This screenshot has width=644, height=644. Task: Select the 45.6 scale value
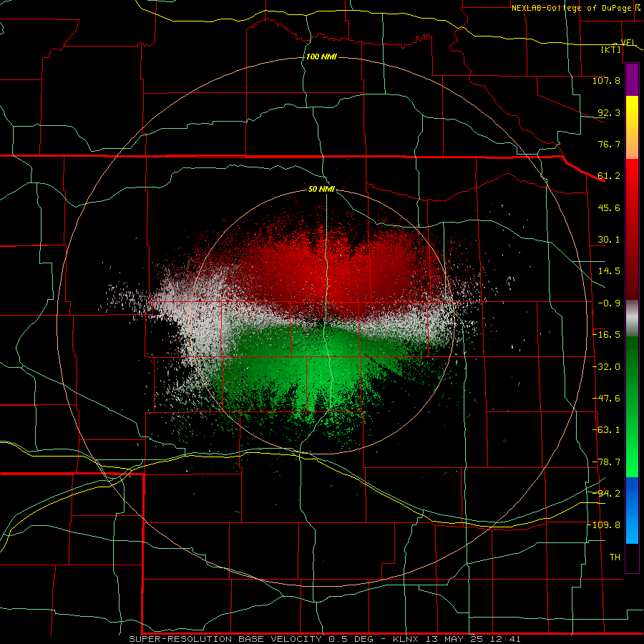[x=609, y=208]
